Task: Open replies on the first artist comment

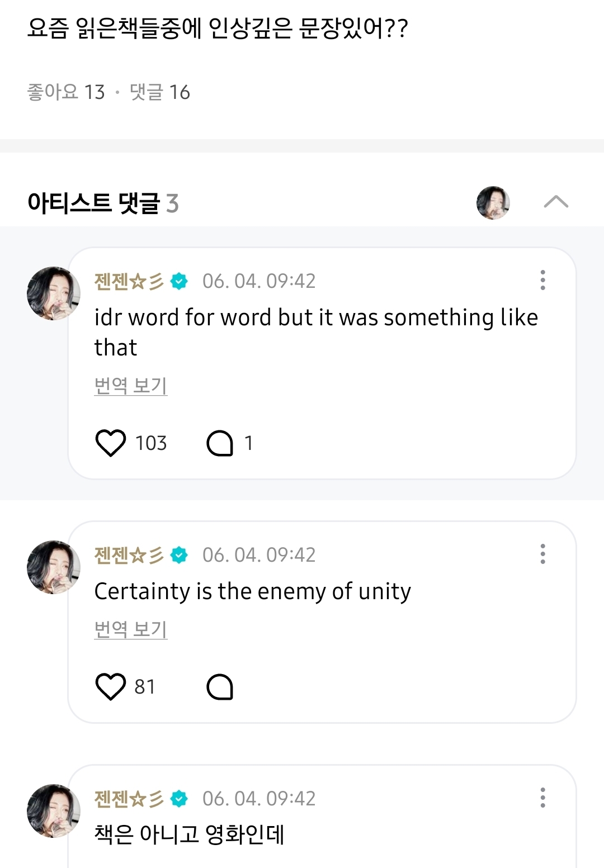Action: click(x=220, y=443)
